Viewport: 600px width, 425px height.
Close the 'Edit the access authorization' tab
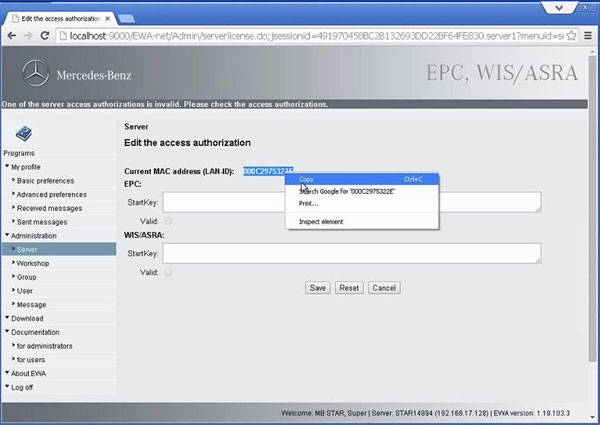[108, 18]
